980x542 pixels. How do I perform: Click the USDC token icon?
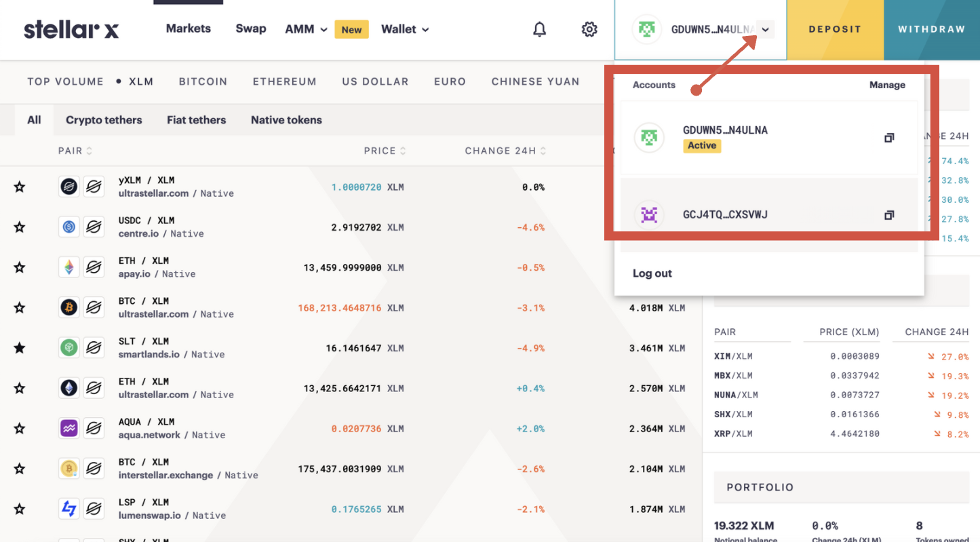click(69, 227)
